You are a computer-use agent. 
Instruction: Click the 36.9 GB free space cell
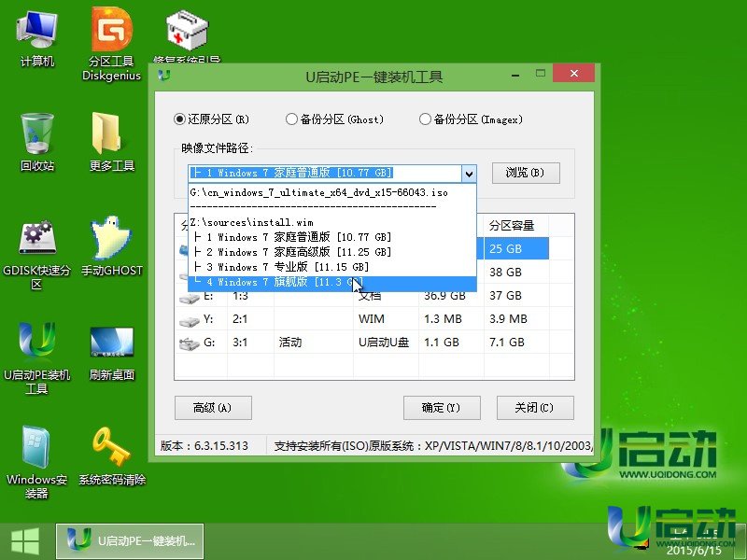click(451, 296)
